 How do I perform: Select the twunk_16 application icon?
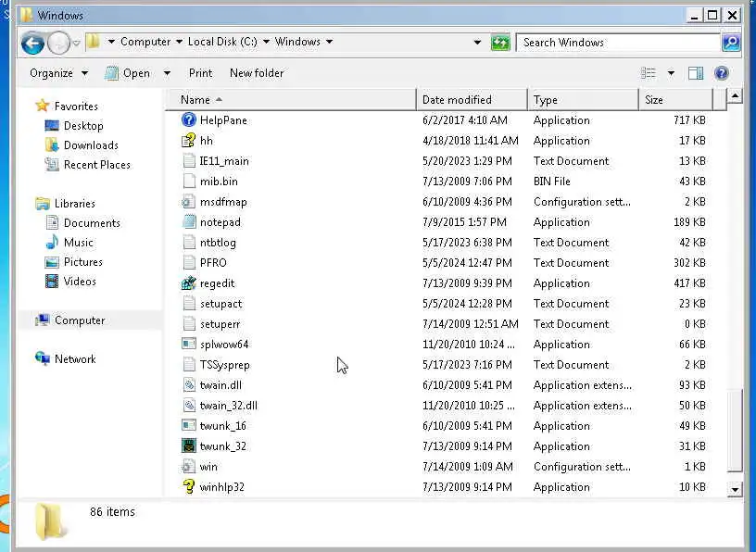188,425
